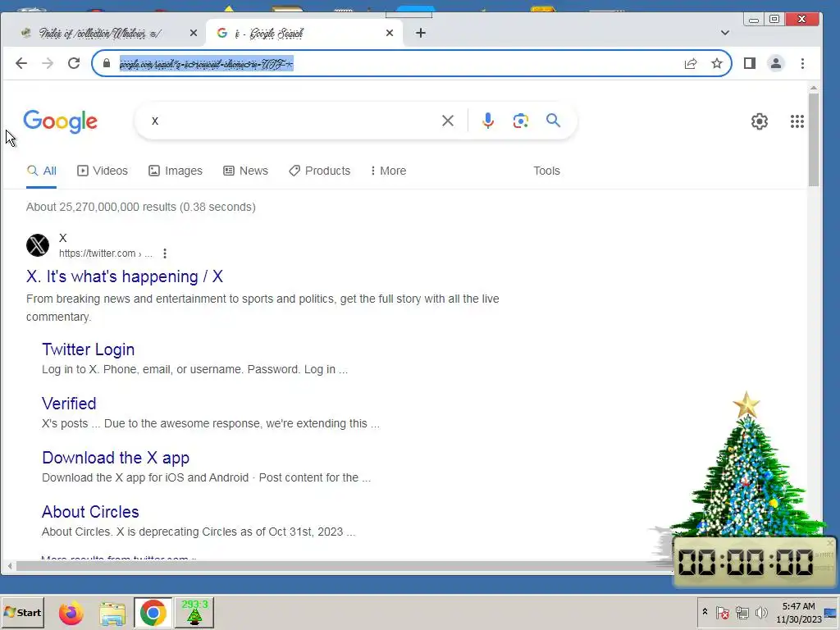
Task: Click scroll-up arrow of vertical scrollbar
Action: pyautogui.click(x=813, y=87)
